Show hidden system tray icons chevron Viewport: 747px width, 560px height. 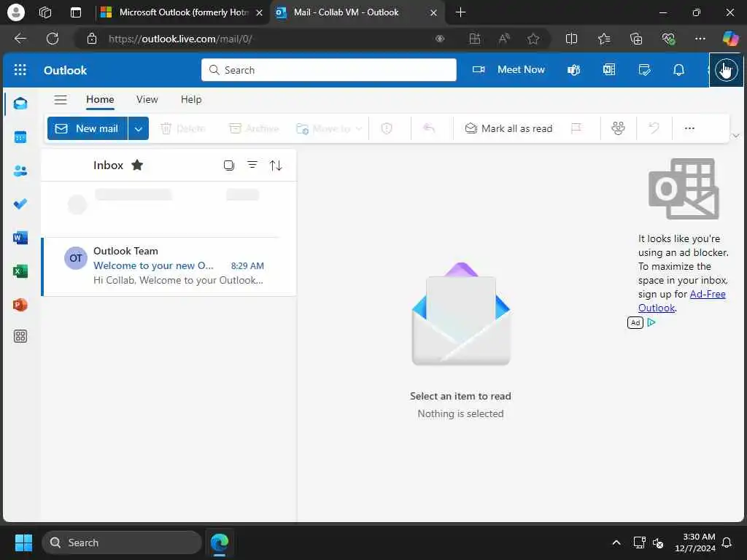point(616,542)
